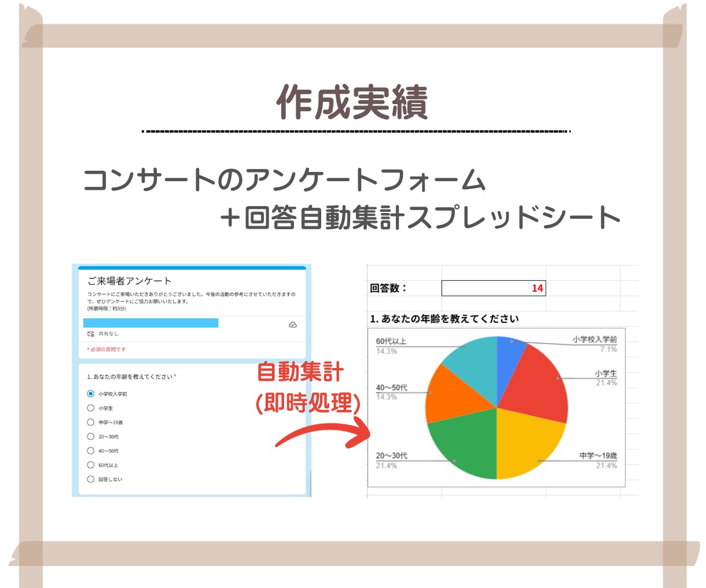The image size is (706, 588).
Task: Select the 中学〜19歳 radio option
Action: [90, 422]
